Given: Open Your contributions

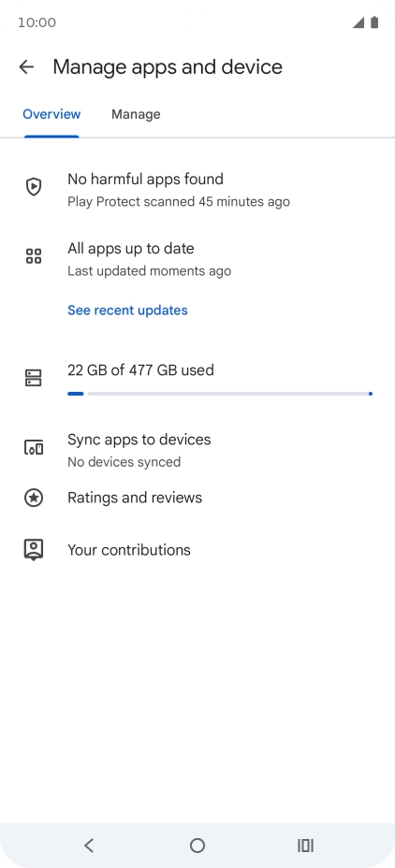Looking at the screenshot, I should coord(197,550).
